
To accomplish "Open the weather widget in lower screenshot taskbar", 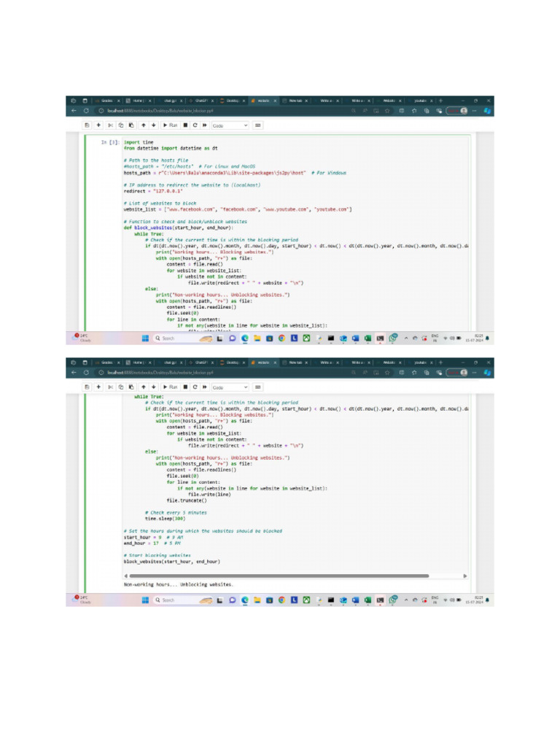I will click(82, 600).
